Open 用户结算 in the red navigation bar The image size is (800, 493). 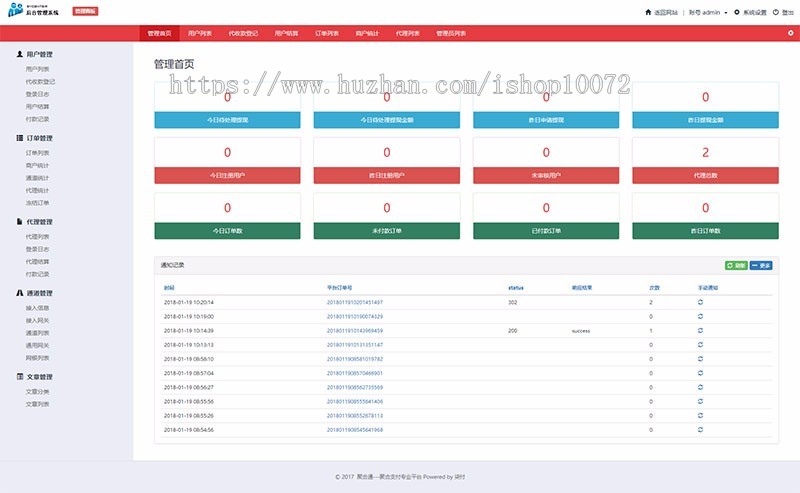[286, 33]
